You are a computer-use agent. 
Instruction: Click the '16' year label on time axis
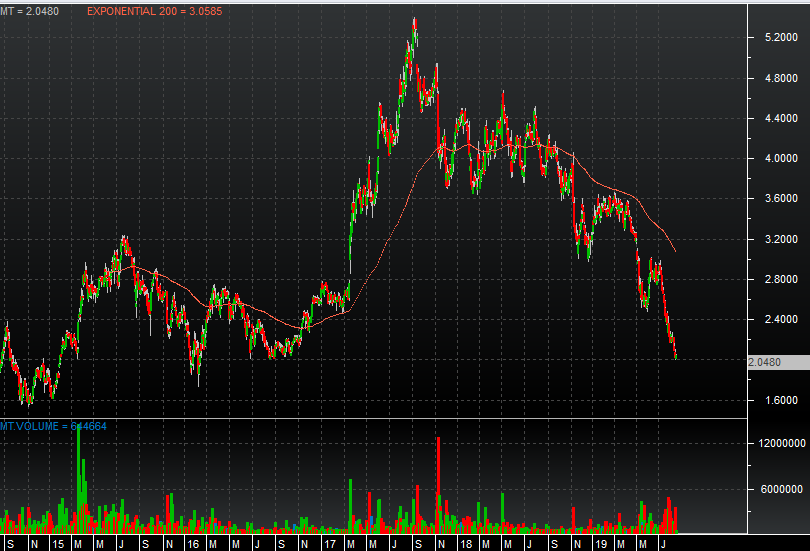tap(193, 544)
